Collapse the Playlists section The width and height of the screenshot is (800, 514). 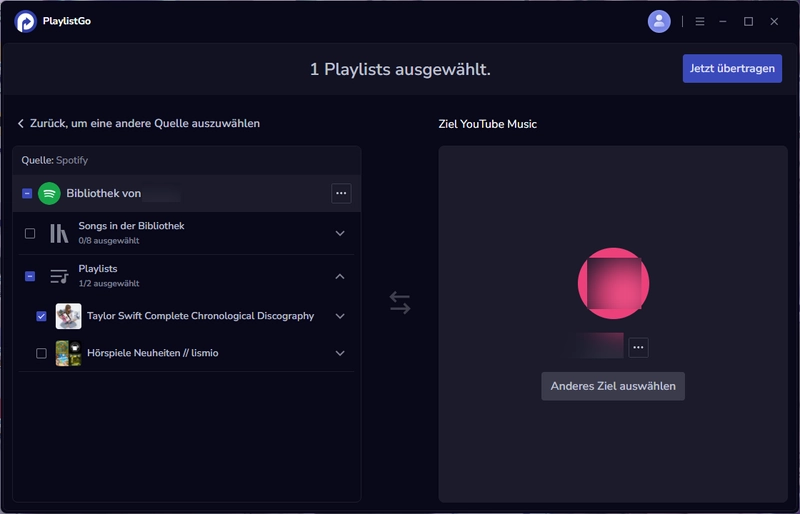(x=340, y=276)
